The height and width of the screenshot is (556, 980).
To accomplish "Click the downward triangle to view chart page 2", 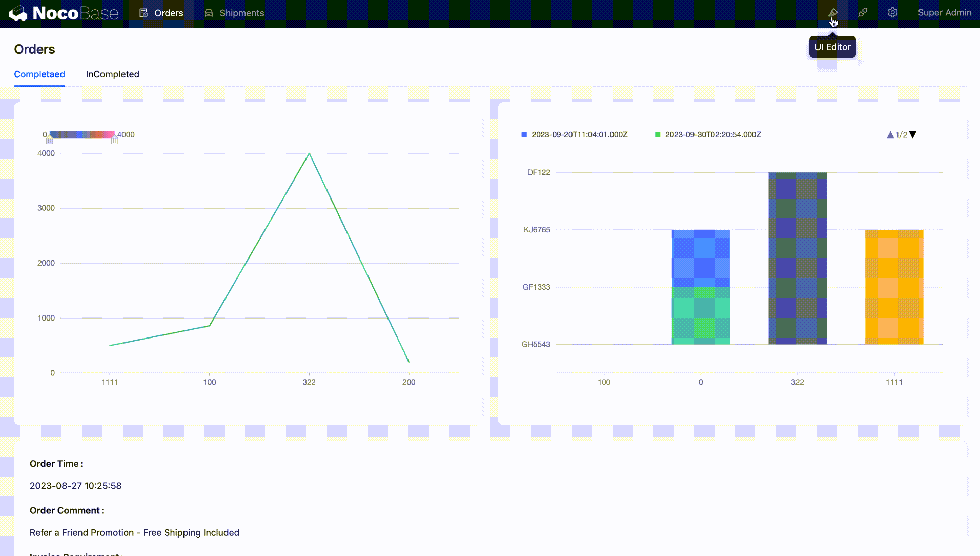I will [x=913, y=134].
